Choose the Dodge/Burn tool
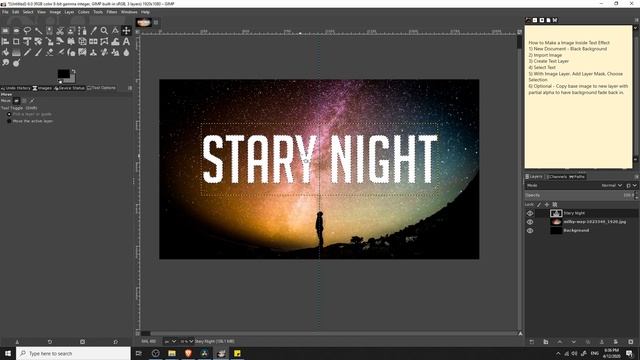The height and width of the screenshot is (360, 640). tap(16, 63)
